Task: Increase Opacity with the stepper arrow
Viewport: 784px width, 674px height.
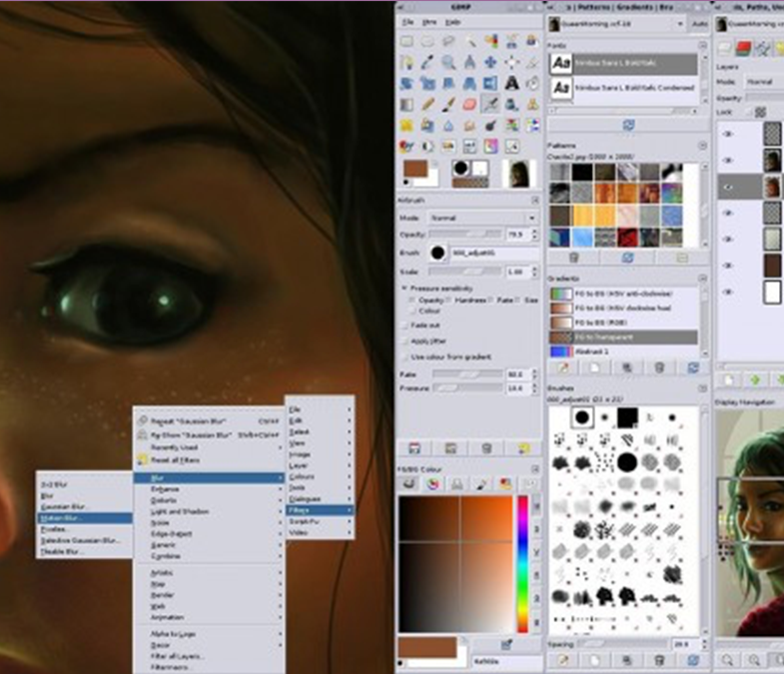Action: click(x=534, y=232)
